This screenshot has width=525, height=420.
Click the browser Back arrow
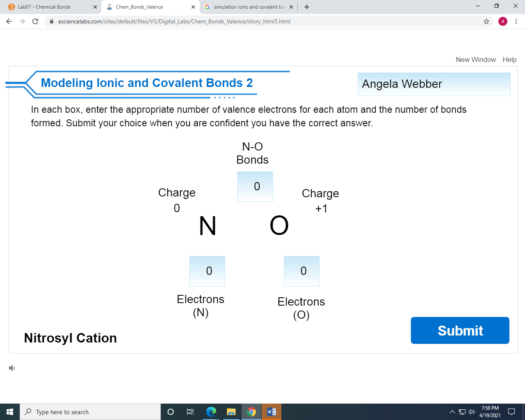[x=9, y=21]
